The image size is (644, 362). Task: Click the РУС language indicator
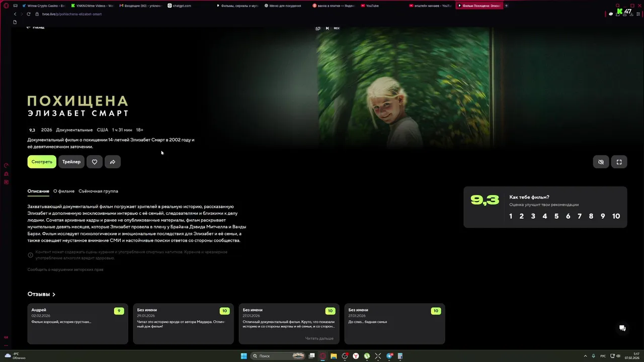click(x=603, y=356)
